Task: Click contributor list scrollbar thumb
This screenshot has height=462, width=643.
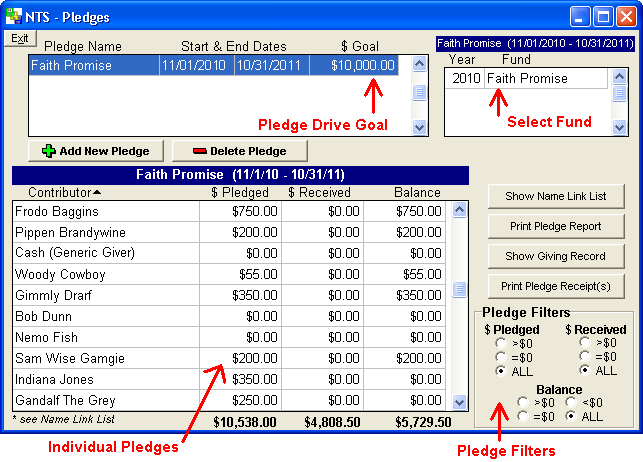Action: pos(459,289)
